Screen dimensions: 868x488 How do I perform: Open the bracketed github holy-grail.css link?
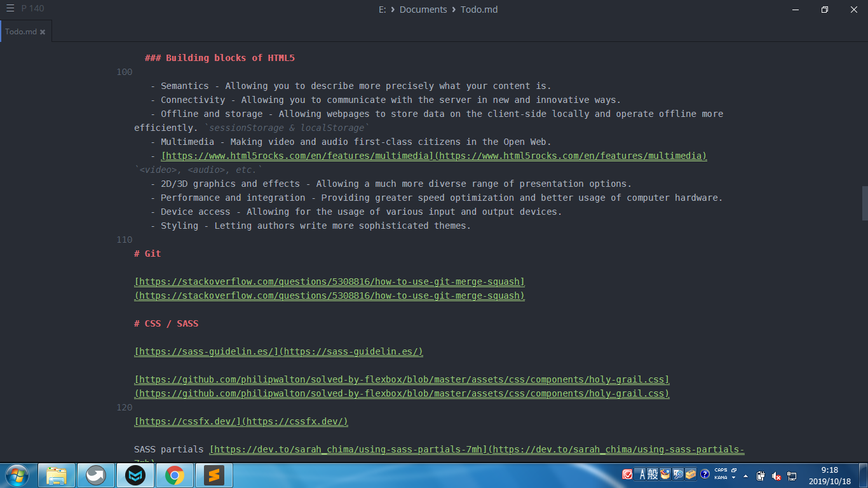(402, 379)
